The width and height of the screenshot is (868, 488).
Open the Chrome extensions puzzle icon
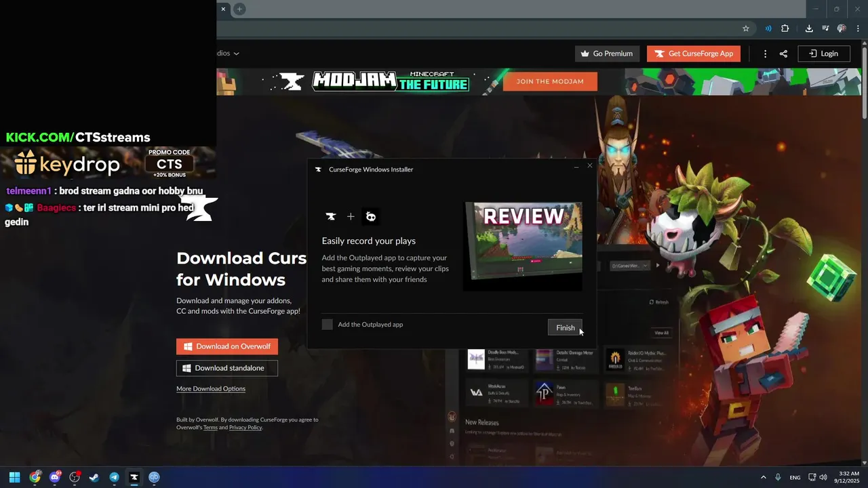(x=785, y=28)
